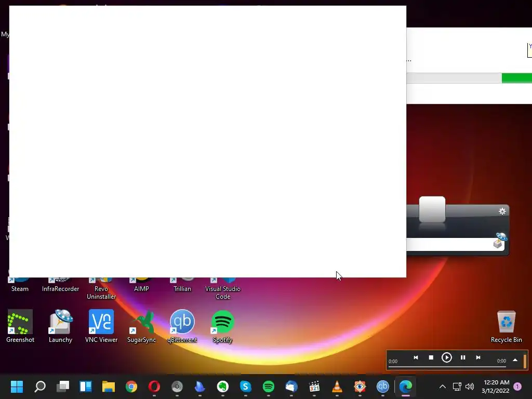Click the gray disc taskbar icon

click(177, 386)
